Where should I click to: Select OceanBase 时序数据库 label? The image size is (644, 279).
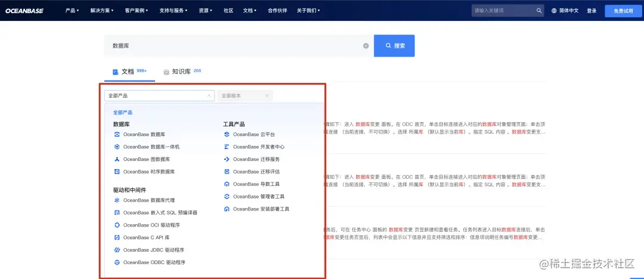coord(149,171)
